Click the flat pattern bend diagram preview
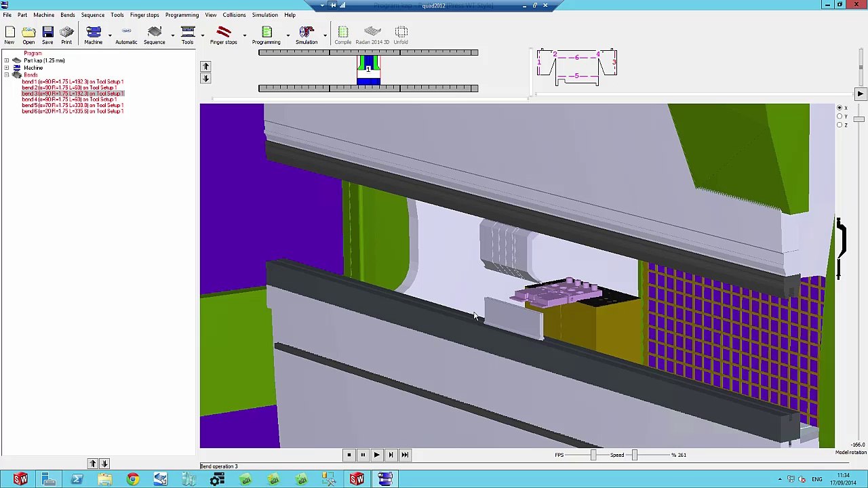This screenshot has height=488, width=868. click(x=576, y=67)
